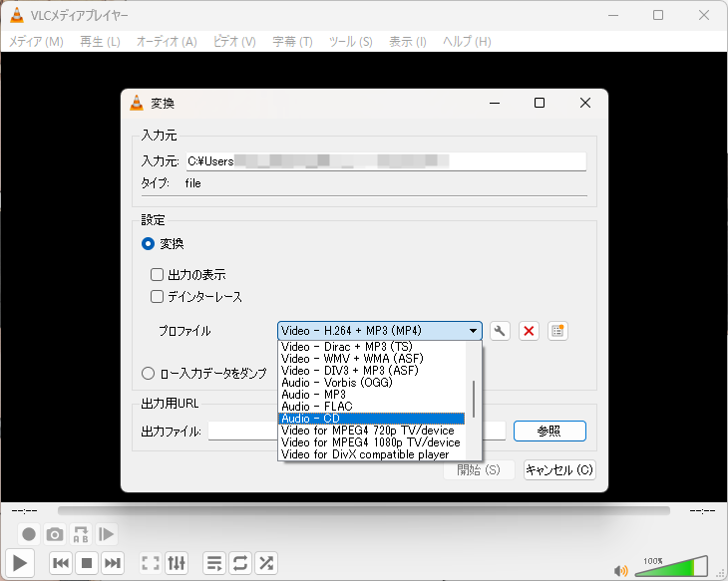728x581 pixels.
Task: Click 開始 (S) start button
Action: point(479,470)
